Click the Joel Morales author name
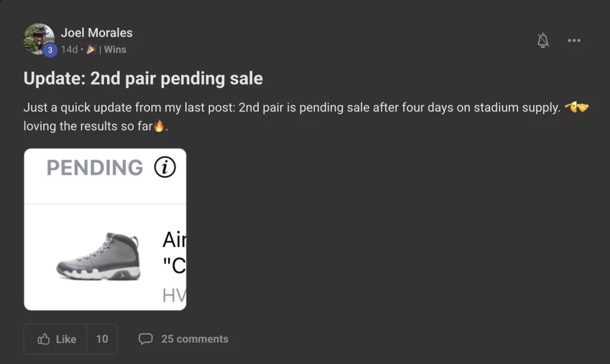Screen dimensions: 610x364 pos(97,32)
